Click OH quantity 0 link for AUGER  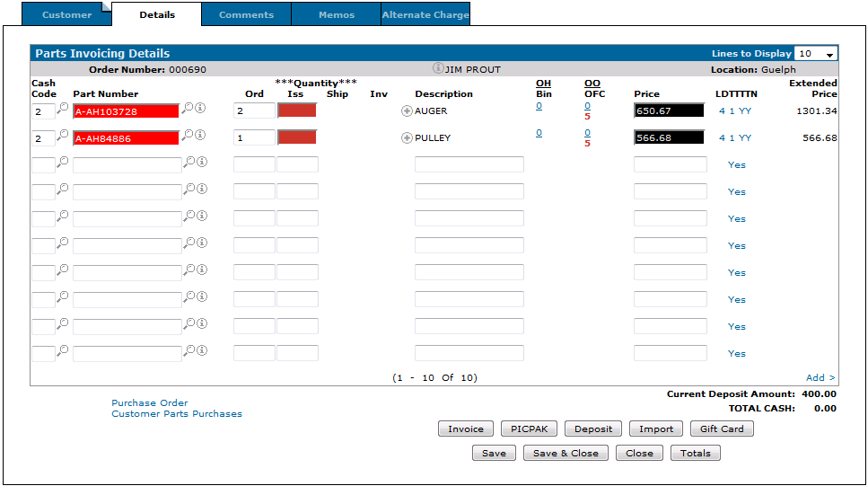click(x=539, y=106)
